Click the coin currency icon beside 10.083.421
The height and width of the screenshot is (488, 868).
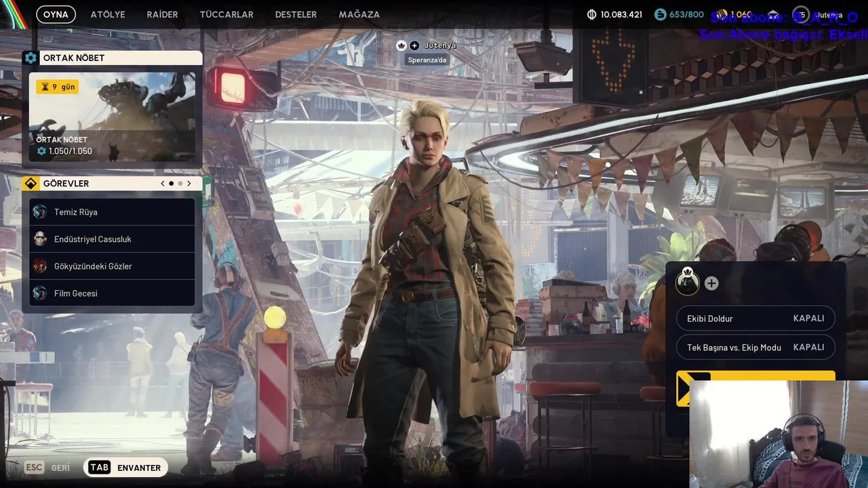pyautogui.click(x=591, y=14)
